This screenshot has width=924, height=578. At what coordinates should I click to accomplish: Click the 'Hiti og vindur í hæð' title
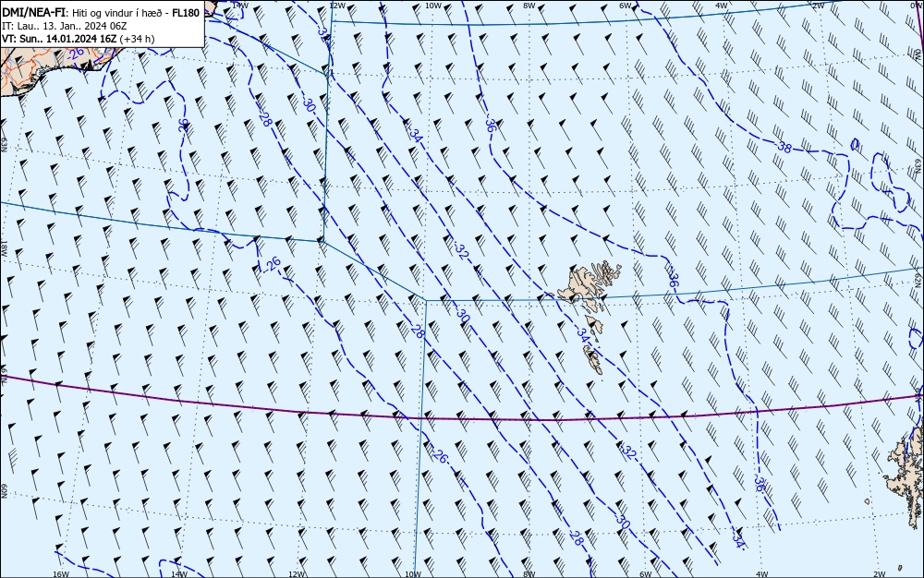118,14
